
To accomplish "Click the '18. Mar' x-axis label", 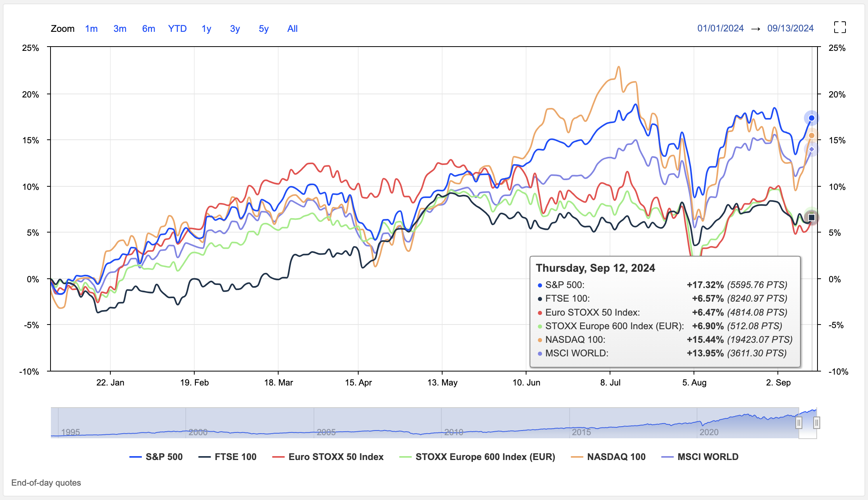I will pyautogui.click(x=278, y=382).
